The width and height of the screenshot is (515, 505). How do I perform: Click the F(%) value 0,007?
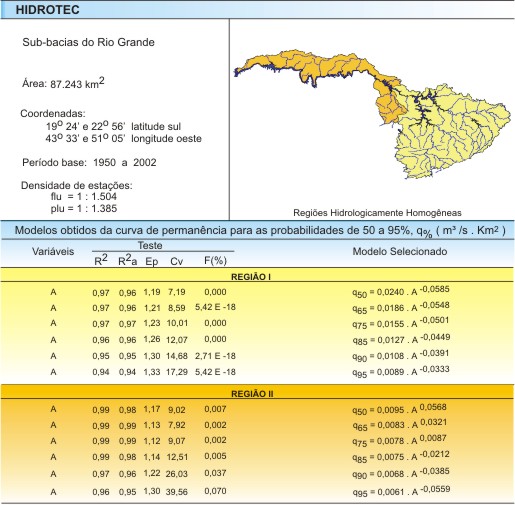[215, 409]
